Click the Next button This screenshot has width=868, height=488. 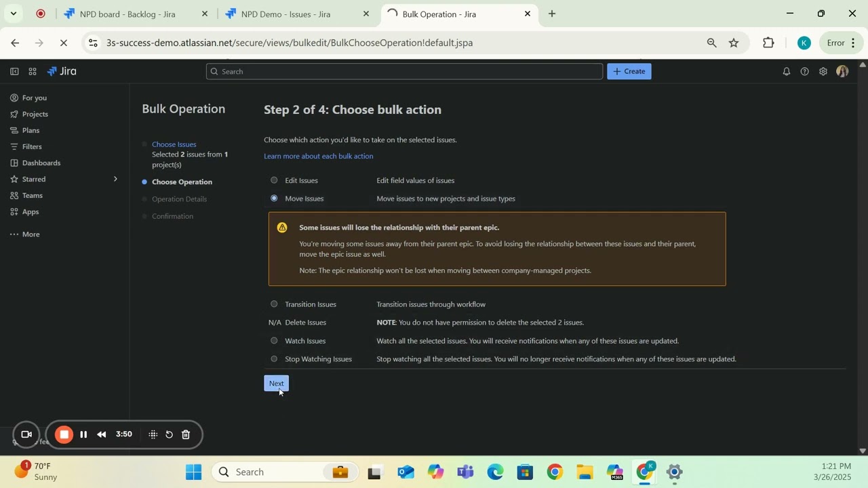pos(276,384)
